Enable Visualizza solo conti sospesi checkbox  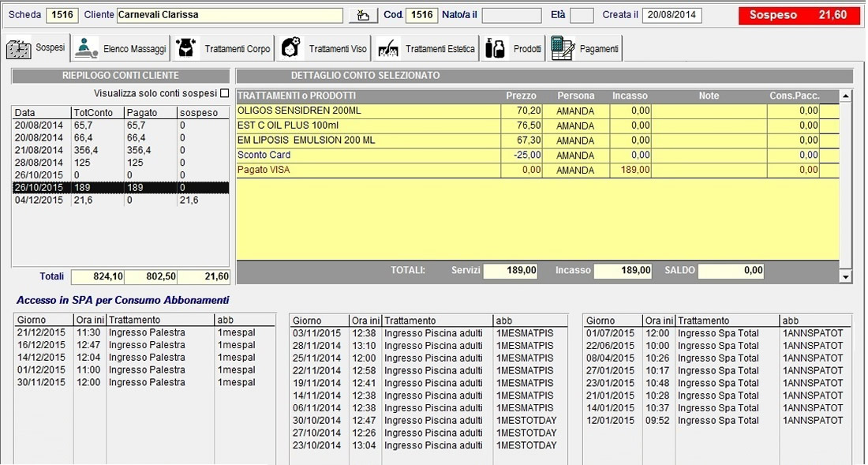[224, 93]
